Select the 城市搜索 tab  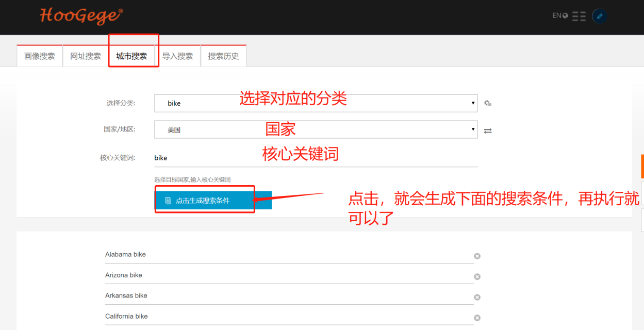[131, 56]
